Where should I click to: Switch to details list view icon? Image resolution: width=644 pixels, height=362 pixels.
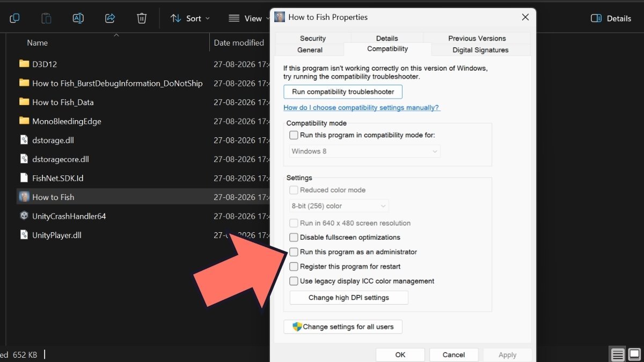click(x=618, y=354)
